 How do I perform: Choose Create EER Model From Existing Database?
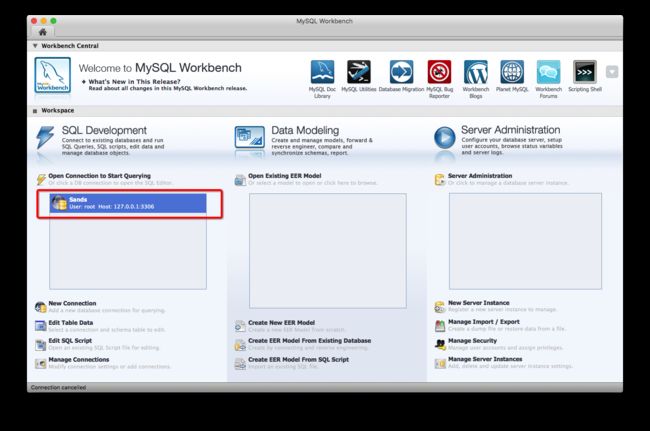point(310,341)
